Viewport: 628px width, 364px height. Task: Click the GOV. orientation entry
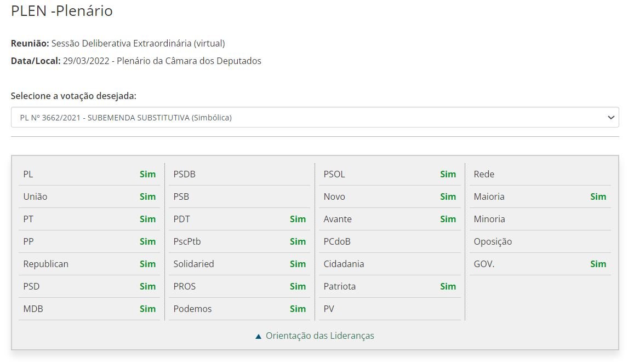click(540, 264)
